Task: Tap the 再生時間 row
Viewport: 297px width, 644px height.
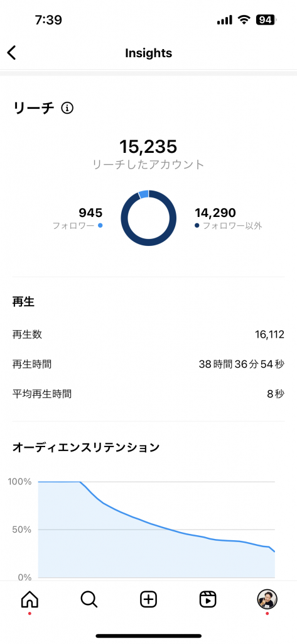Action: coord(148,364)
